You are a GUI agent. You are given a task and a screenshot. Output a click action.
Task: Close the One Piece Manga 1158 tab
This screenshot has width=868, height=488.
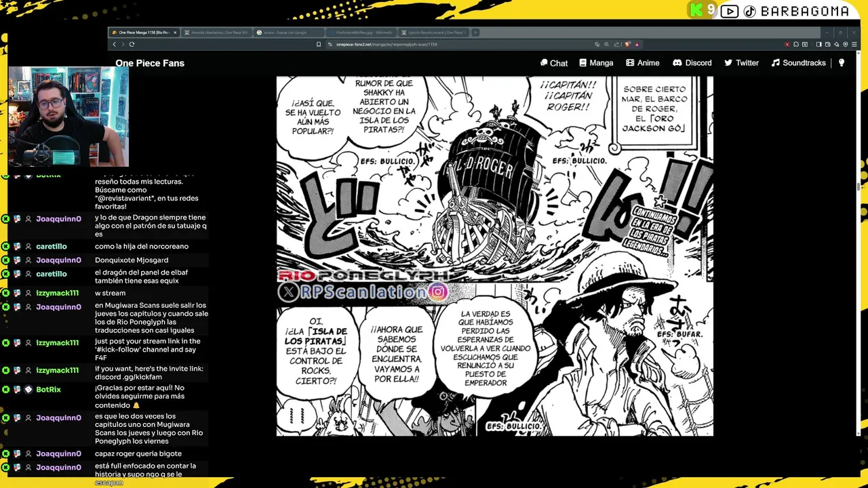point(175,32)
